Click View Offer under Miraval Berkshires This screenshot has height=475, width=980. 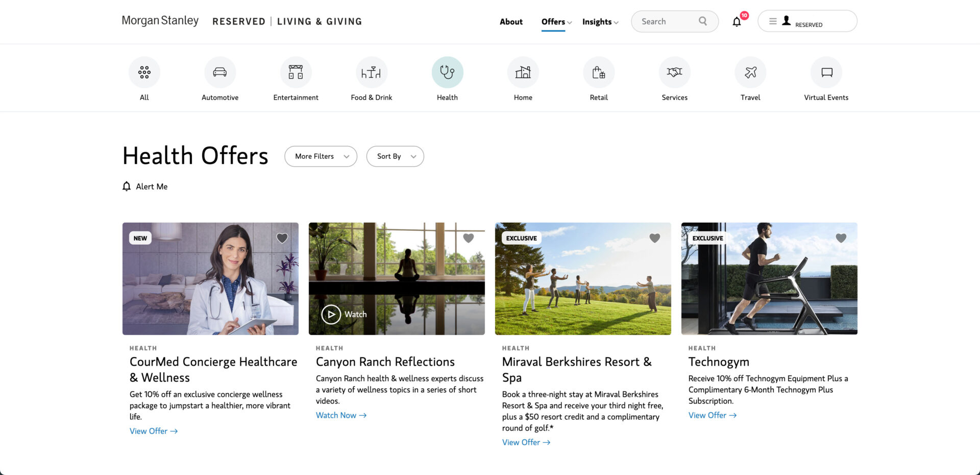[x=526, y=442]
